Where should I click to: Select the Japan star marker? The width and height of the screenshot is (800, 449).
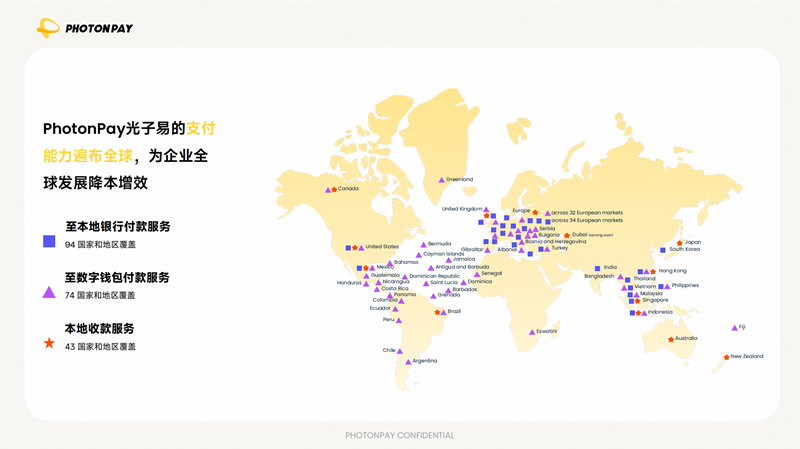[680, 243]
